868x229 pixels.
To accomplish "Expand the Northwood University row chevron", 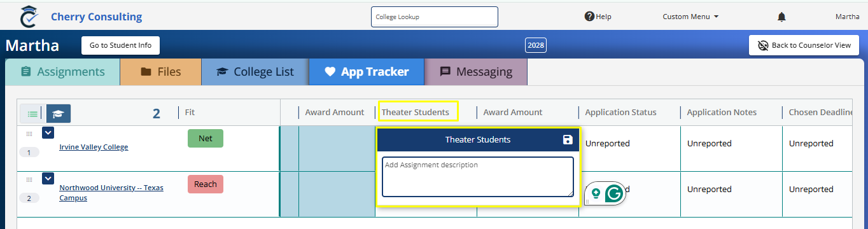I will 48,179.
